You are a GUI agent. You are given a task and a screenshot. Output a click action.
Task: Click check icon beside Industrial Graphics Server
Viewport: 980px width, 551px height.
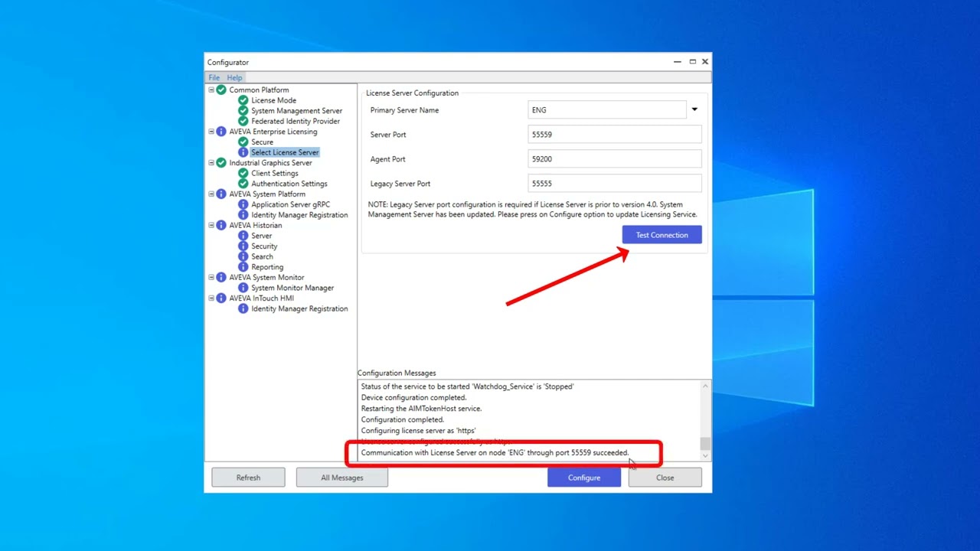tap(221, 163)
